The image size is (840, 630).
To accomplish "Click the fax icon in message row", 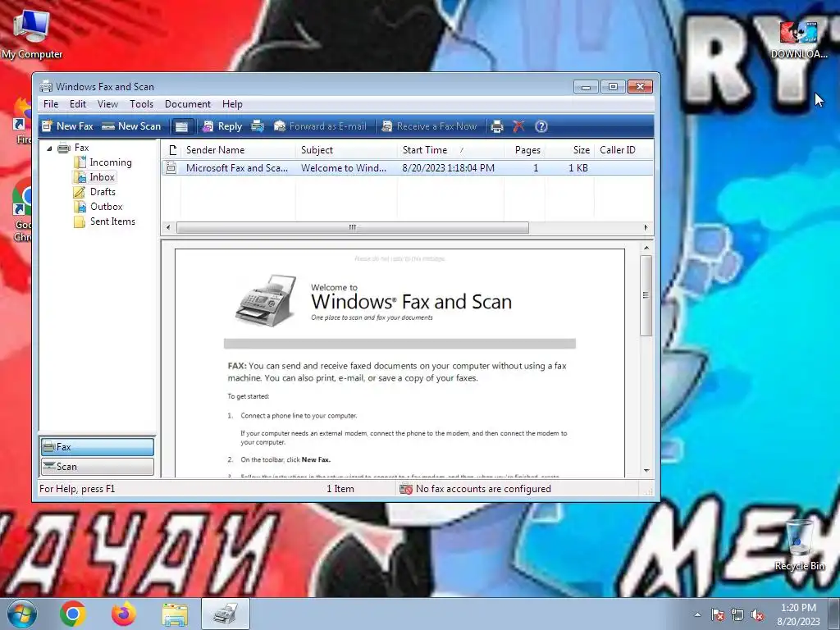I will [171, 168].
